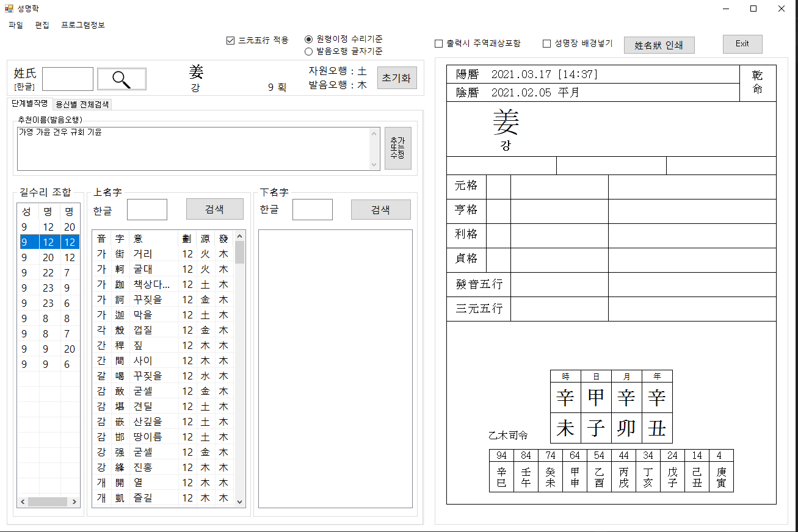This screenshot has height=532, width=798.
Task: Click the horizontal scrollbar thumb in 길수리 조합
Action: (47, 501)
